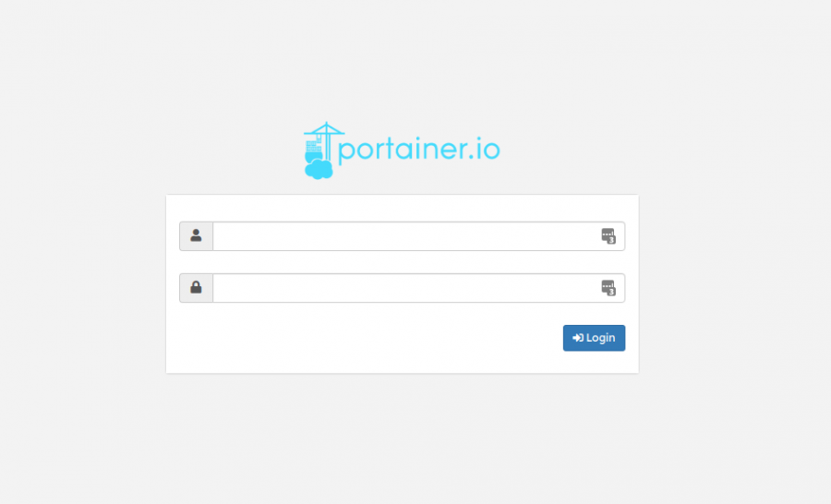Open password manager icon in username field
Screen dimensions: 831x504
[608, 235]
